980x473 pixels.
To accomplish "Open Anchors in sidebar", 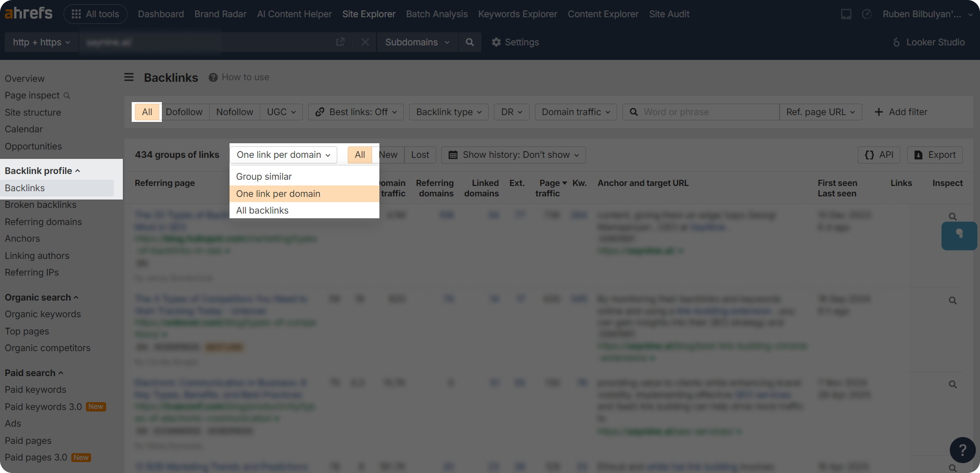I will (x=22, y=239).
